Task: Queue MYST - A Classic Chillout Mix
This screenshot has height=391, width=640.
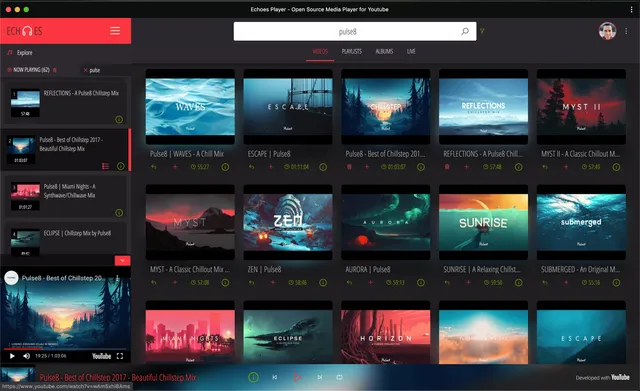Action: (x=153, y=282)
